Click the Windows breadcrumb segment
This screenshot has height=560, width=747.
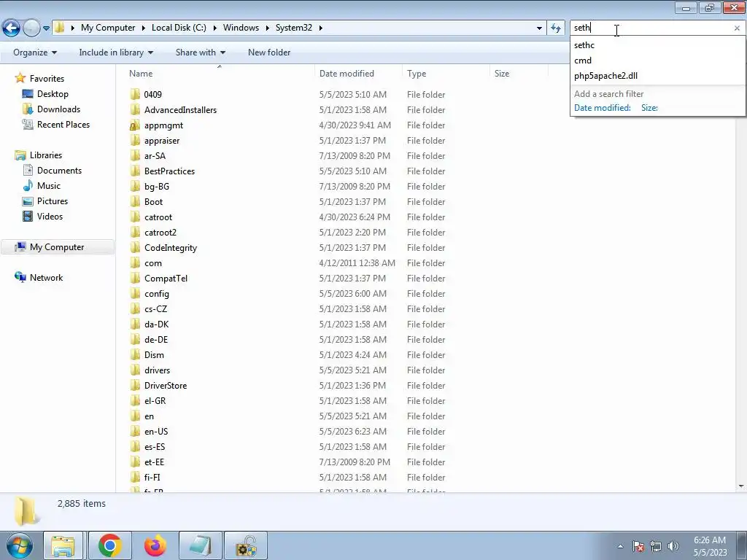[241, 28]
